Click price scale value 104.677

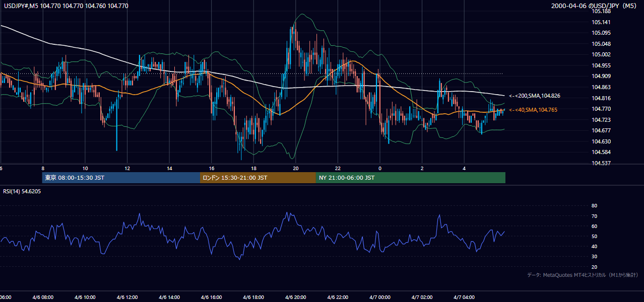601,131
